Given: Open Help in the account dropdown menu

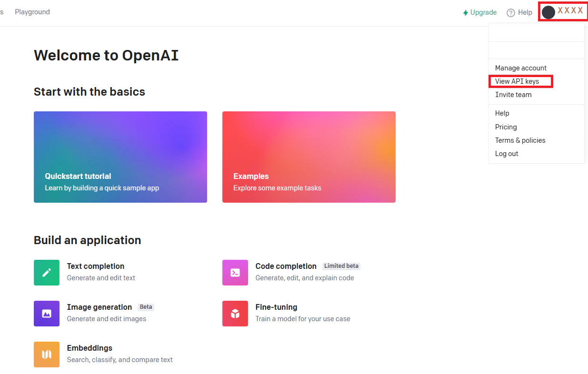Looking at the screenshot, I should pos(502,113).
